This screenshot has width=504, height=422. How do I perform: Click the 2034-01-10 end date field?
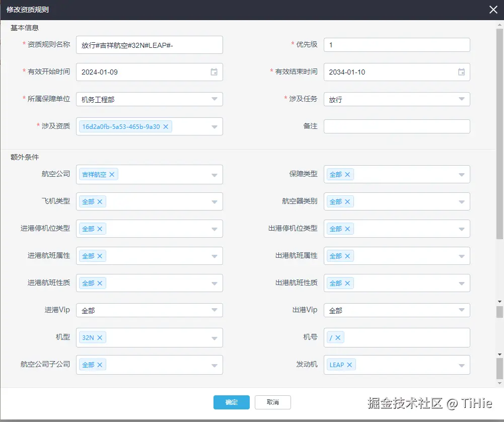point(397,72)
